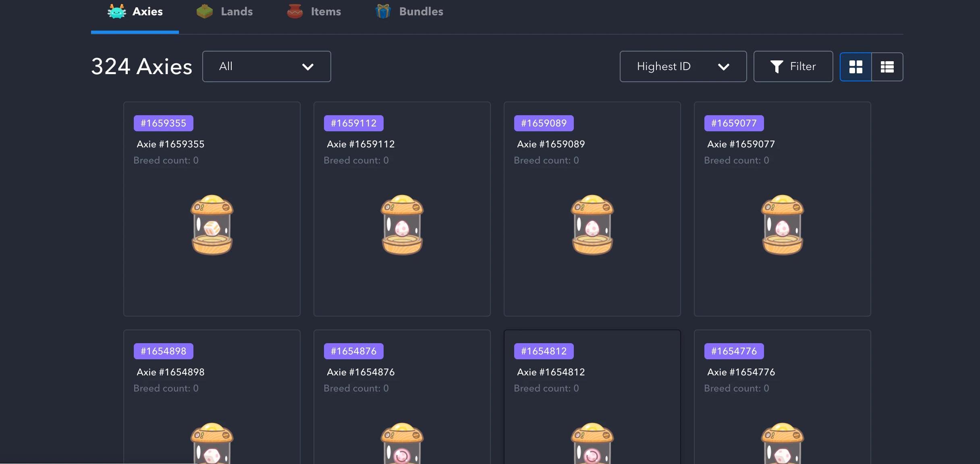Click Breed count text under Axie #1654876
This screenshot has height=464, width=980.
[x=356, y=388]
